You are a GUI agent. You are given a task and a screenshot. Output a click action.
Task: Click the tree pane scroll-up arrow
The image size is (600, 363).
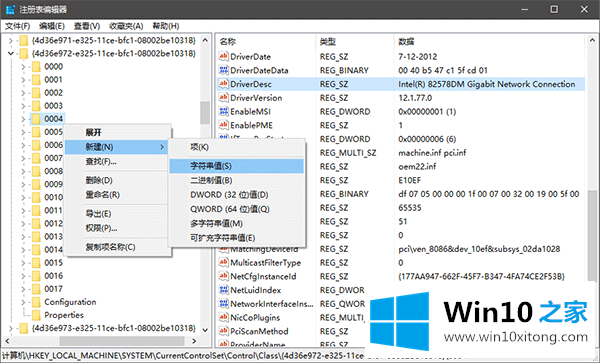click(x=205, y=40)
